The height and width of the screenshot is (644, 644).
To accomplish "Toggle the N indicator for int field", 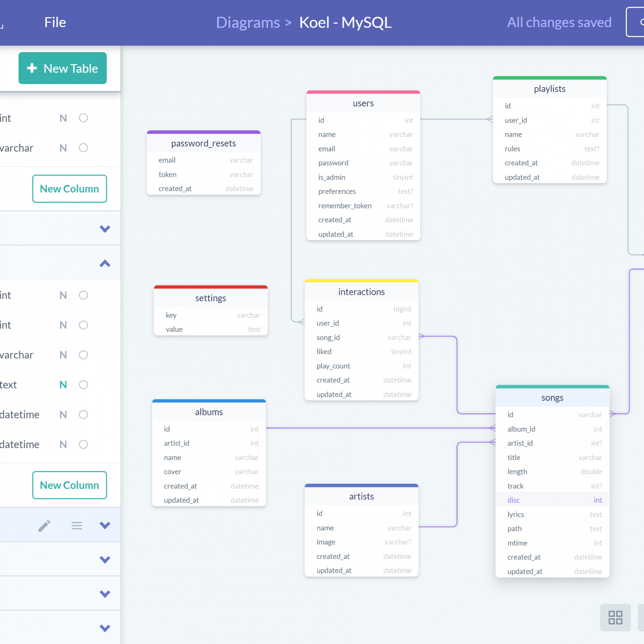I will tap(63, 118).
